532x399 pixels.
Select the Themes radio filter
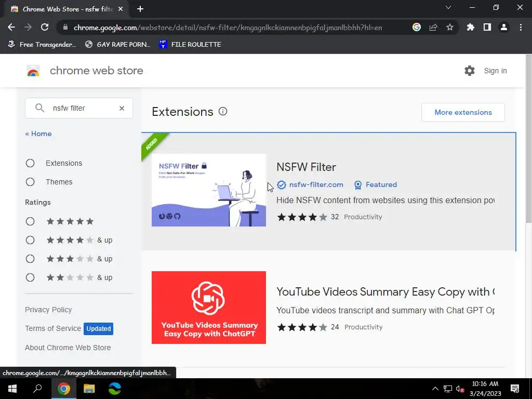click(x=30, y=182)
